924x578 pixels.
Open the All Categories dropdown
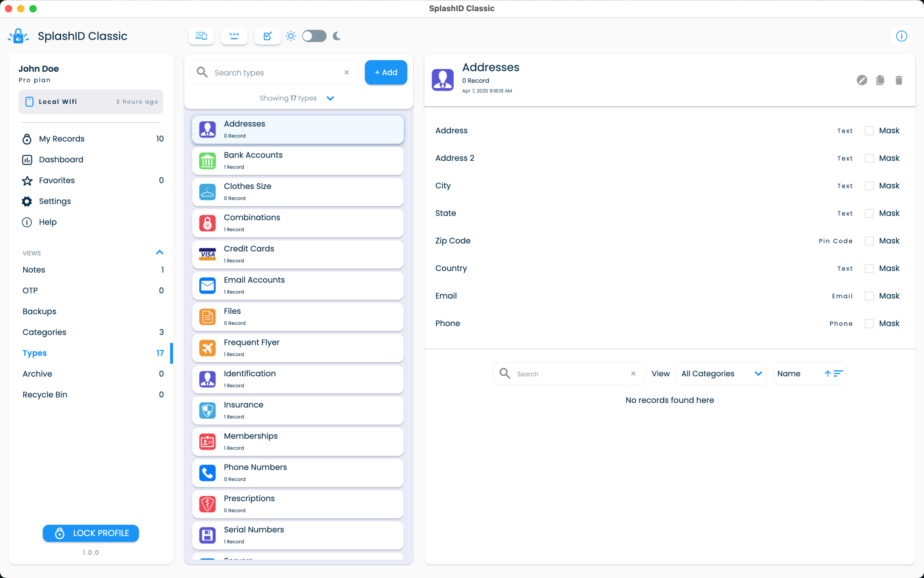tap(721, 373)
